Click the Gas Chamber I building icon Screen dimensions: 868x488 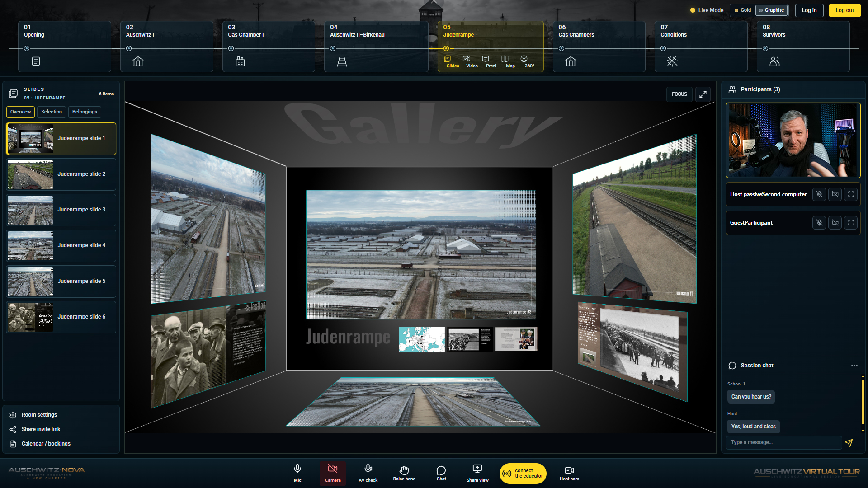pos(240,61)
